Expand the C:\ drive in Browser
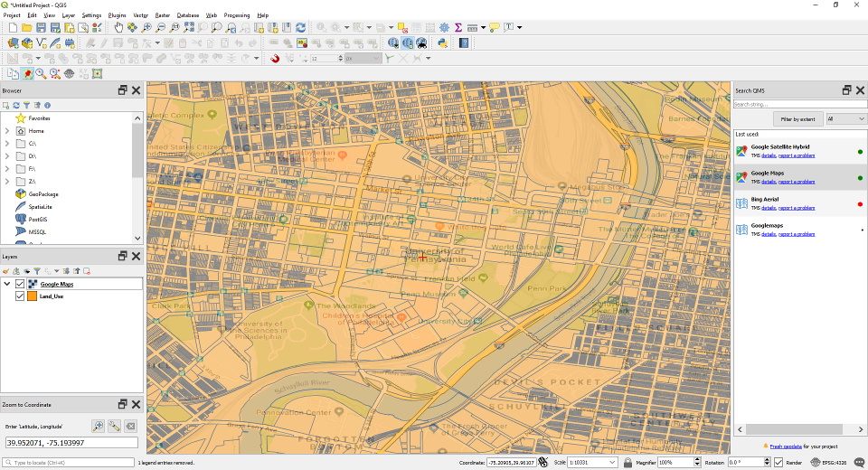This screenshot has width=868, height=470. [7, 144]
